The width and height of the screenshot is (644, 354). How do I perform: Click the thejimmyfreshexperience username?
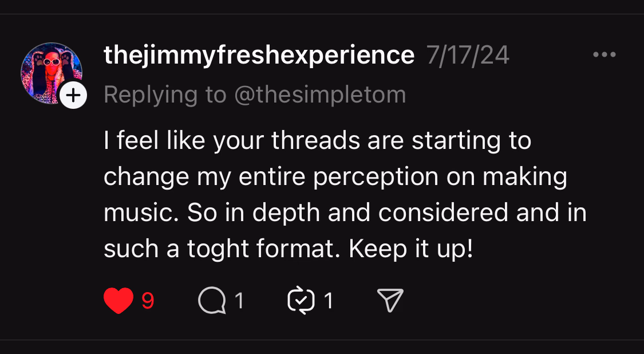point(259,56)
